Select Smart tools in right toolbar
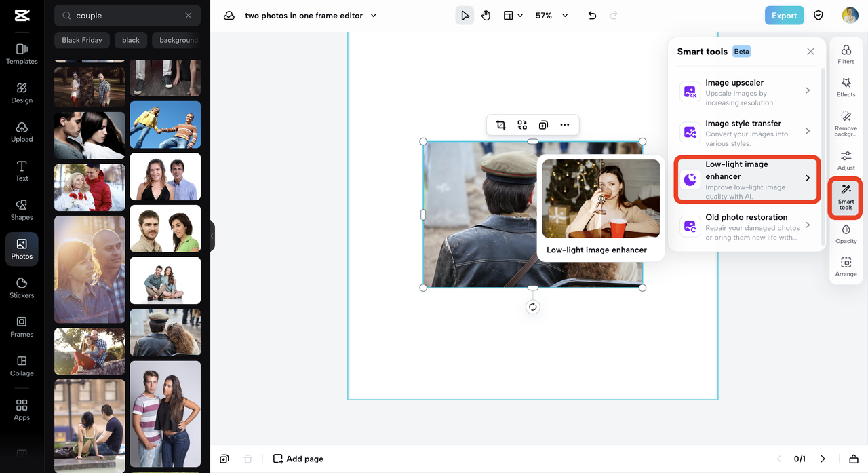868x473 pixels. [x=846, y=197]
